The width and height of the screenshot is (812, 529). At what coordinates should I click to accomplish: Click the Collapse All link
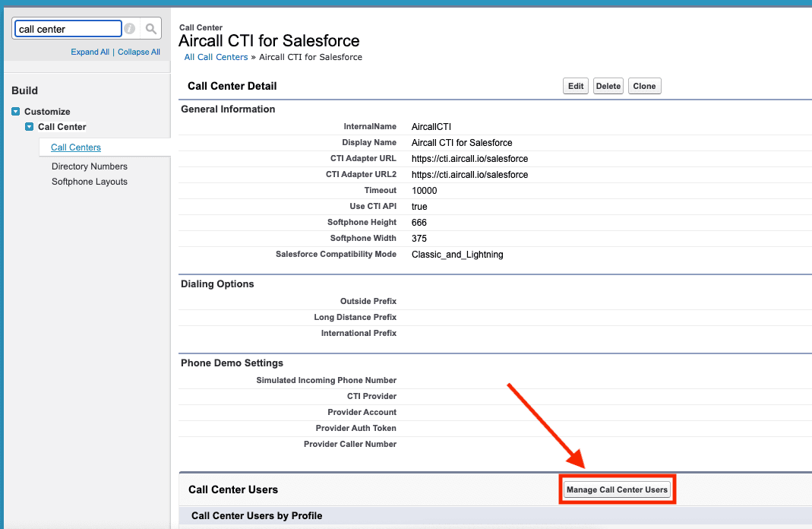pos(139,52)
